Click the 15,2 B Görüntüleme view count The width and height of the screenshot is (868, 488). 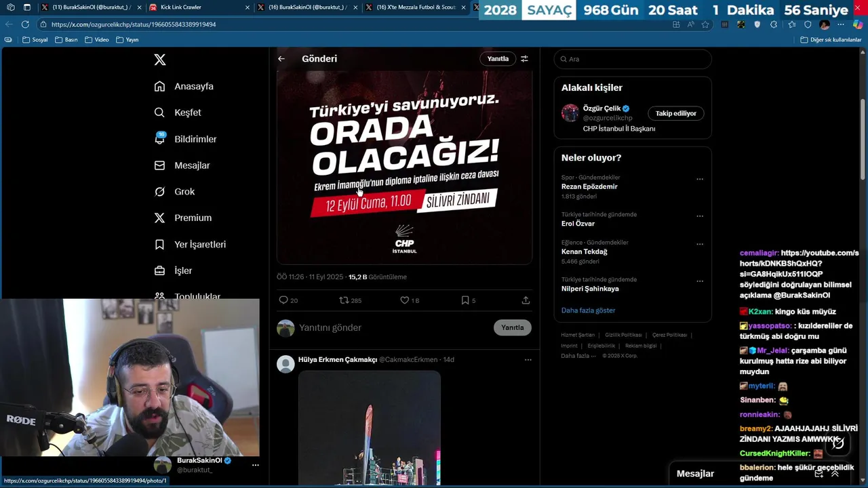377,277
